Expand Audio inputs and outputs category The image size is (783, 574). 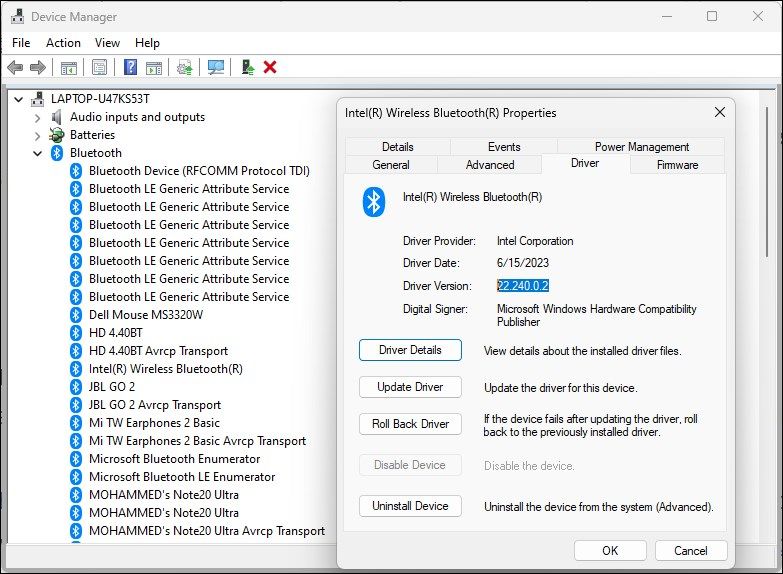coord(38,117)
